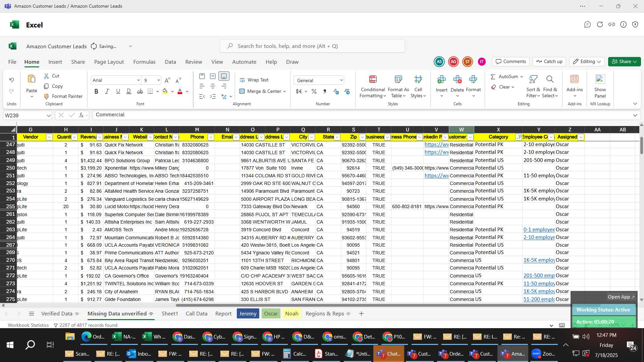644x362 pixels.
Task: Open the number format General dropdown
Action: click(341, 80)
